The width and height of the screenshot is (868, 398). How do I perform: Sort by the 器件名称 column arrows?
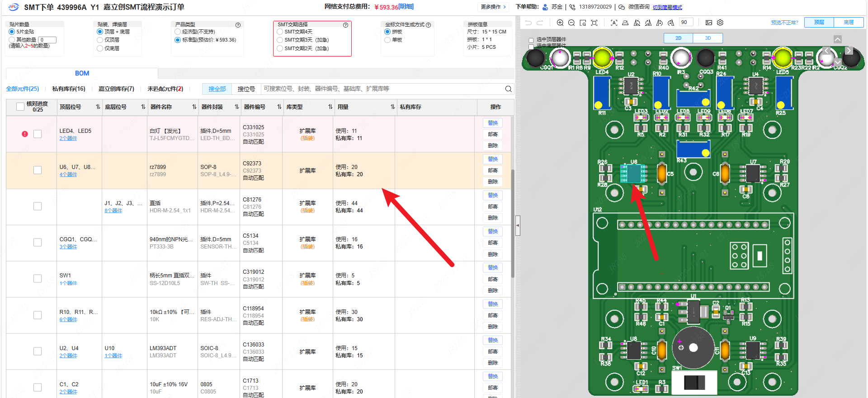pyautogui.click(x=194, y=107)
